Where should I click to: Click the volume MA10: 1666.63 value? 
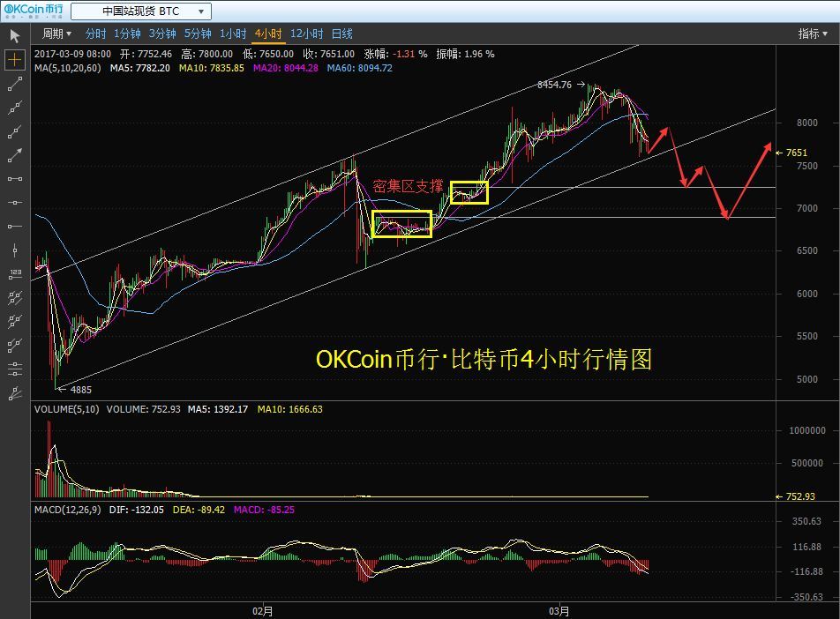(x=289, y=409)
